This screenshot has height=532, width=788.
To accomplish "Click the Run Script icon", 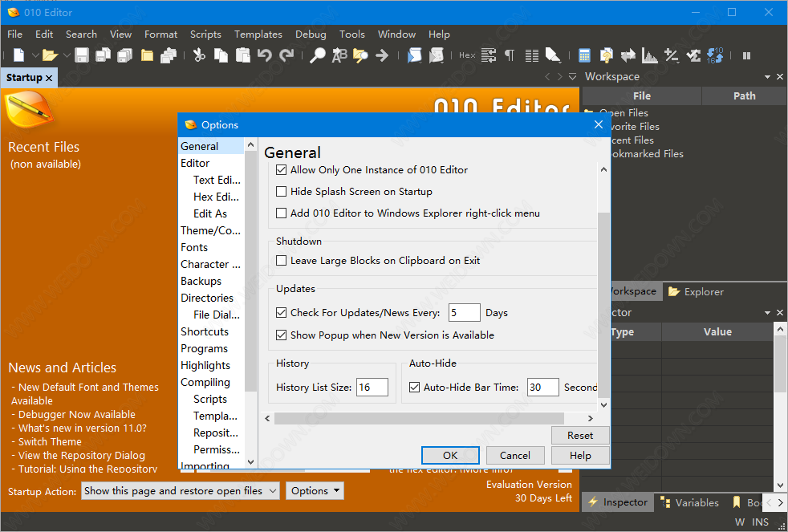I will [414, 55].
